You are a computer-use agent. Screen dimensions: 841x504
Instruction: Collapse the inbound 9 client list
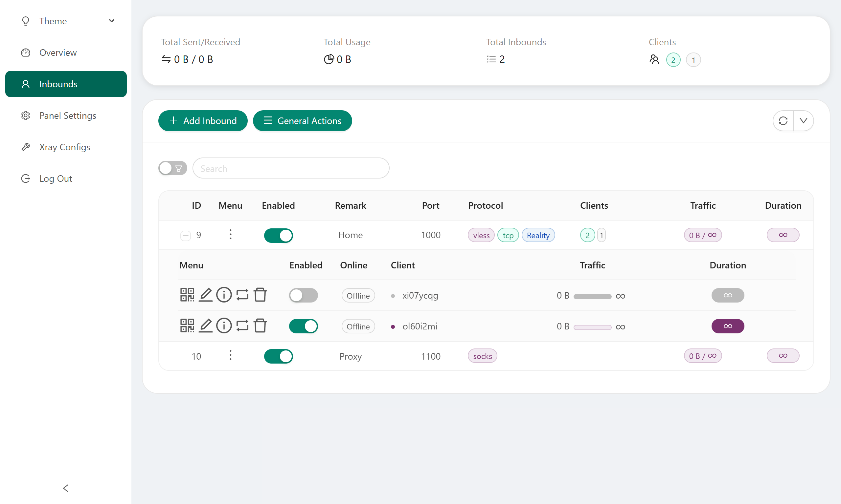pos(185,235)
